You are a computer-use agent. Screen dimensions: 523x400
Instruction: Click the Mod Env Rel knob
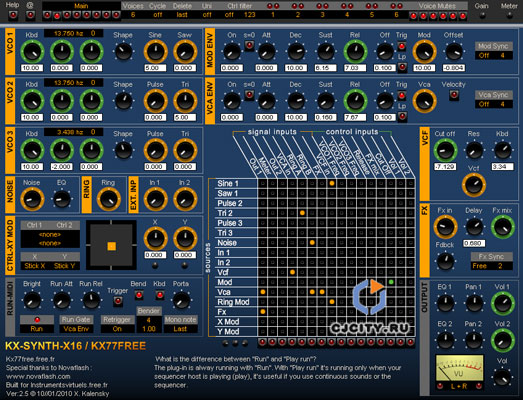click(x=355, y=52)
